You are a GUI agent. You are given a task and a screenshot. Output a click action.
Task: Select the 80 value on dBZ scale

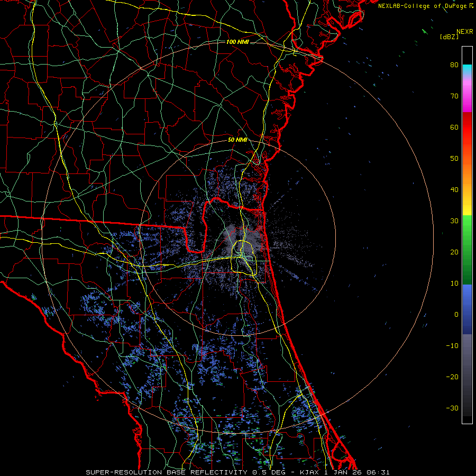[x=454, y=65]
